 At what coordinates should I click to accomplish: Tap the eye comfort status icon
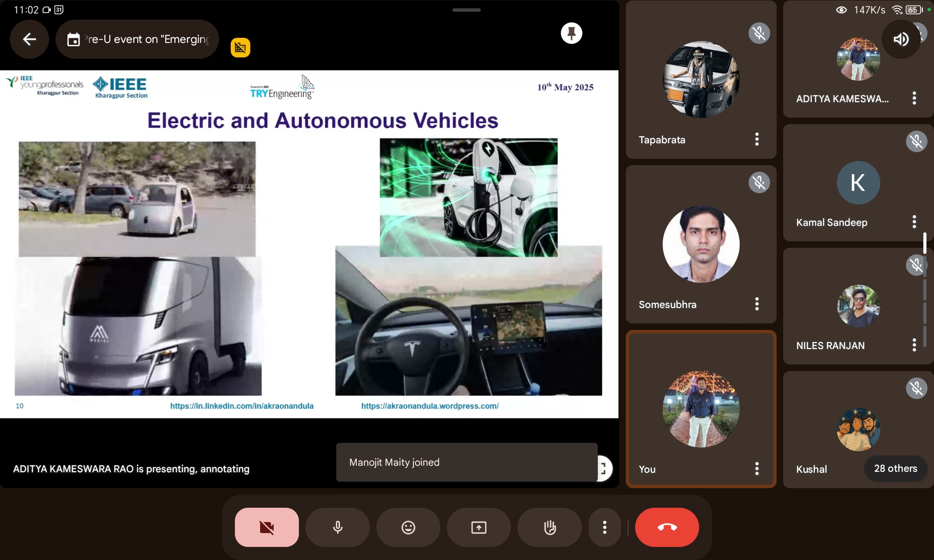[842, 10]
